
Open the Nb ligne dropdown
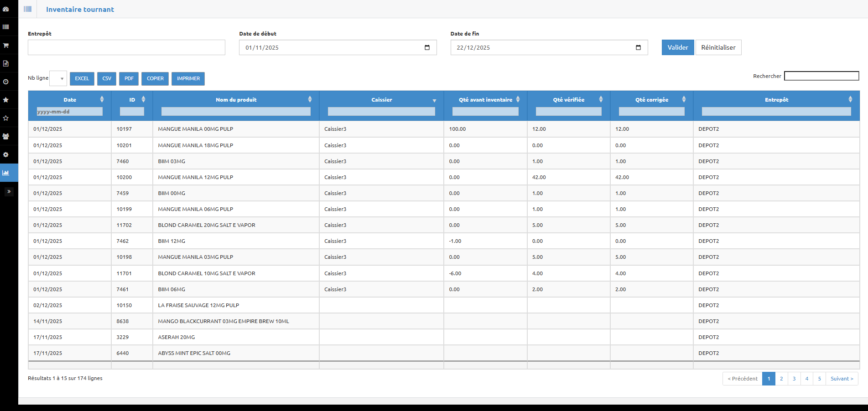pyautogui.click(x=58, y=78)
